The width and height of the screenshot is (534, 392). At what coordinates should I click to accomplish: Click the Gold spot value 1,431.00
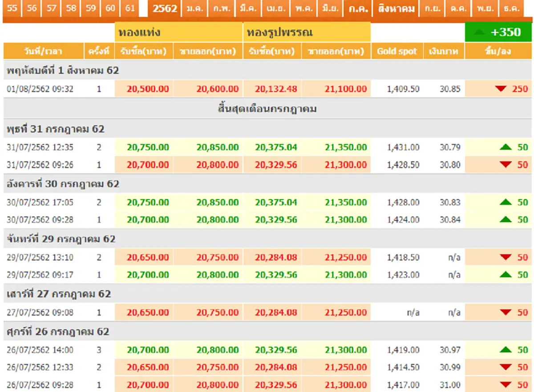pos(403,147)
